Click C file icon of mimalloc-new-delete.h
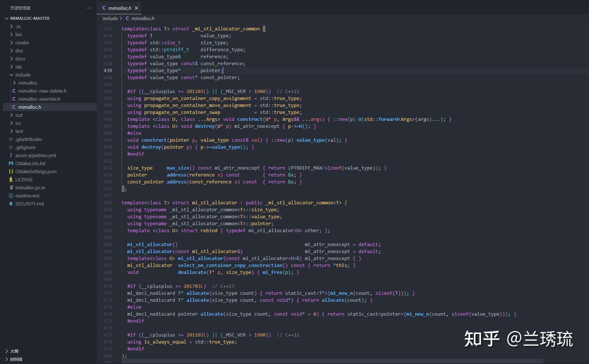The height and width of the screenshot is (364, 589). tap(14, 91)
